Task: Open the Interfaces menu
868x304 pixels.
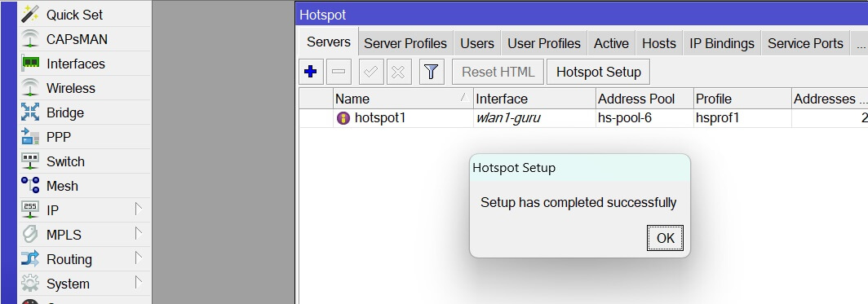Action: tap(84, 64)
